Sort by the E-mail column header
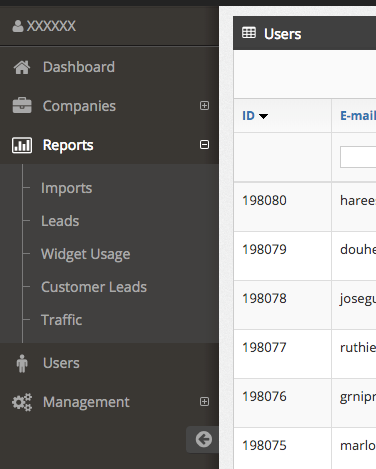 [358, 116]
